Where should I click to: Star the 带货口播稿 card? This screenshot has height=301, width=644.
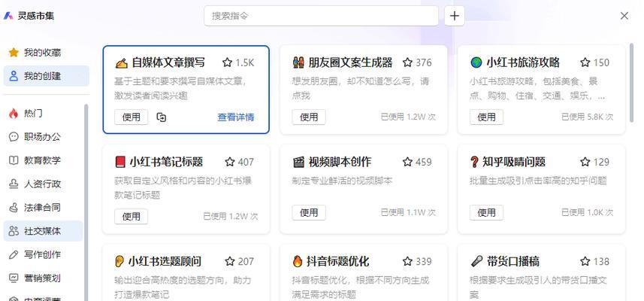[585, 262]
